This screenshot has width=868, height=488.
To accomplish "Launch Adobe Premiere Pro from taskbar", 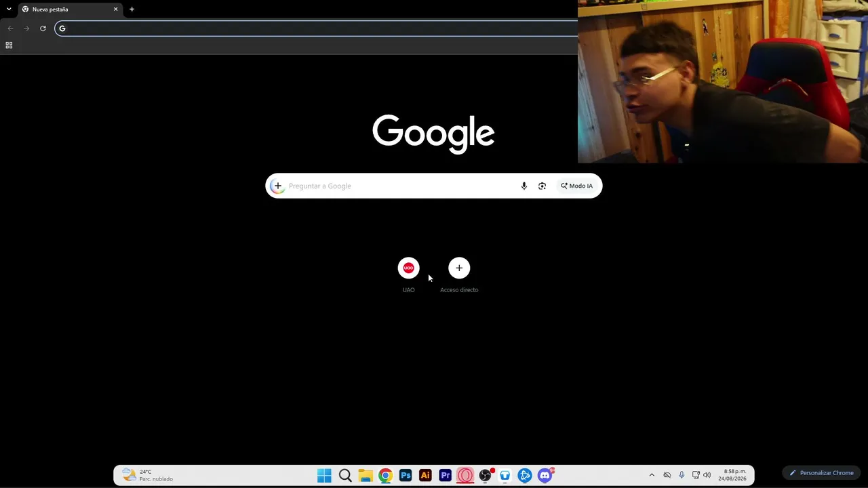I will pyautogui.click(x=446, y=476).
